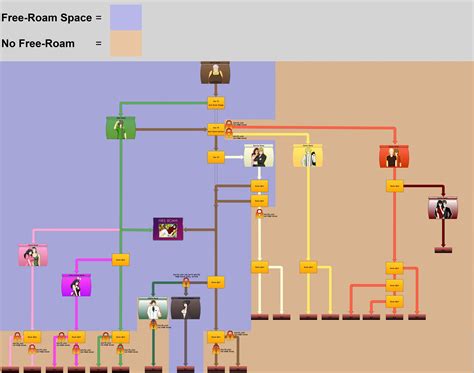Image resolution: width=474 pixels, height=373 pixels.
Task: Click the yellow node directly below the red couple card
Action: click(x=395, y=186)
